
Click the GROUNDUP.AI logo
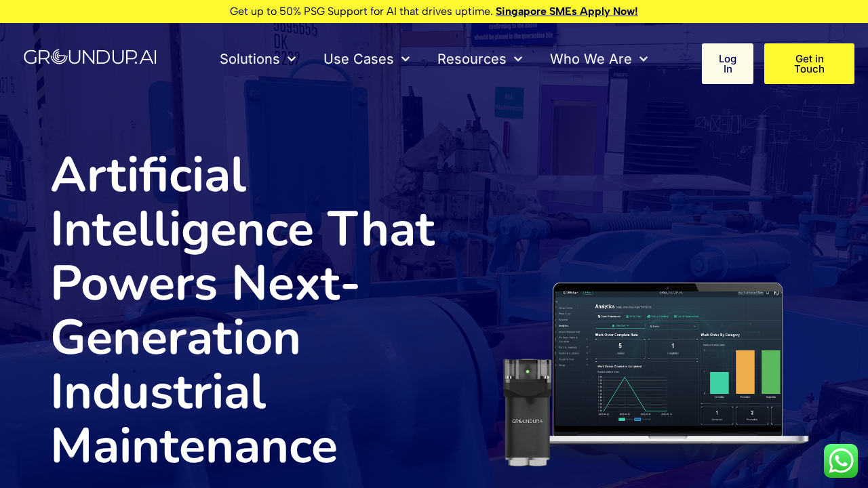pos(90,57)
